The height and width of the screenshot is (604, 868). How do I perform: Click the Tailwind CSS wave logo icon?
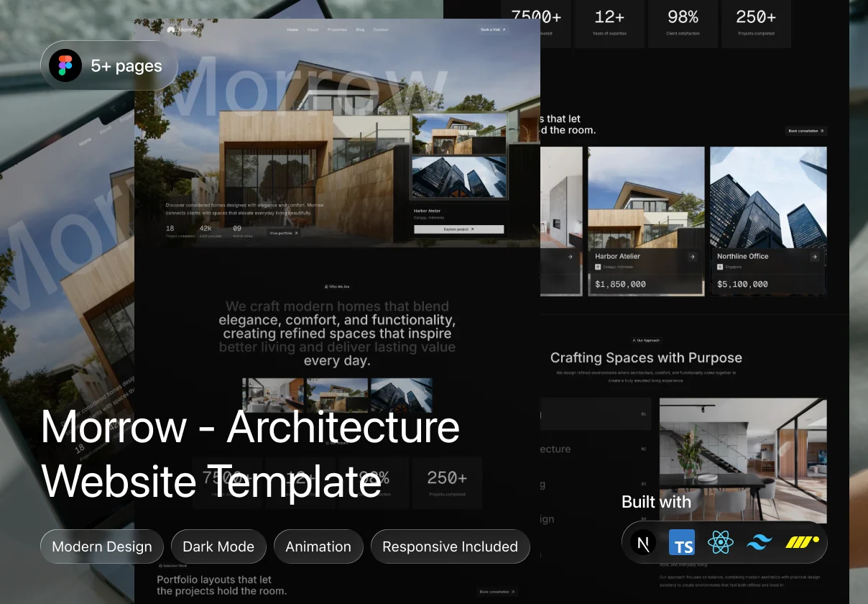pyautogui.click(x=759, y=542)
